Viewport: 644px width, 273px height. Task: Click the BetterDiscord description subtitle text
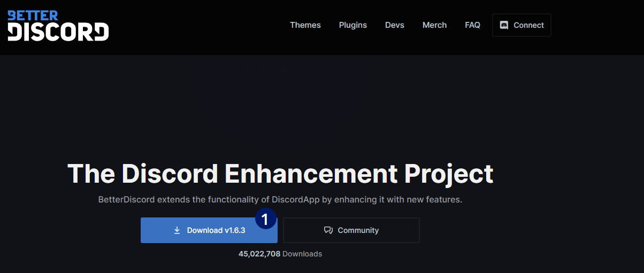coord(280,200)
